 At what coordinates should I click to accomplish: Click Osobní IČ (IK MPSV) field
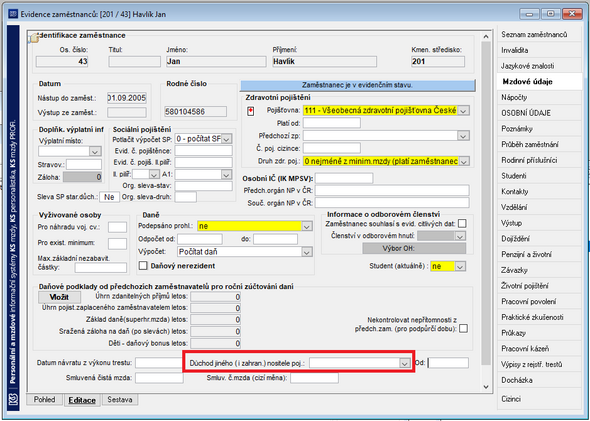tap(344, 178)
